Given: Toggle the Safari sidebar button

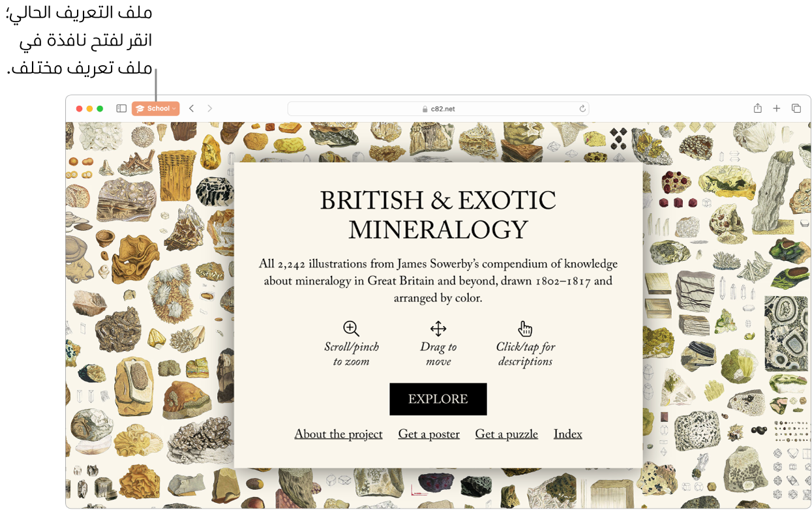Looking at the screenshot, I should point(121,109).
